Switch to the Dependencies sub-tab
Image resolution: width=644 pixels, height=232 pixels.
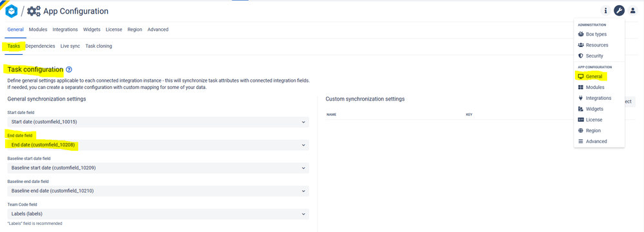[x=40, y=46]
